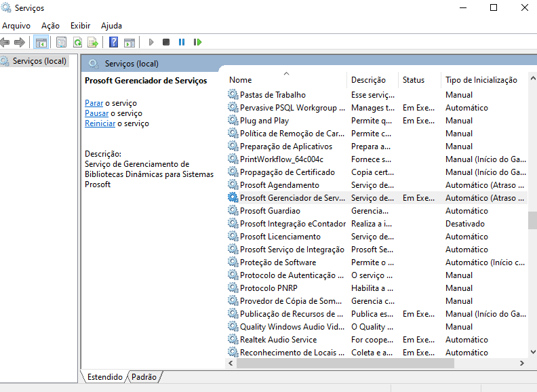Click the Reiniciar service link
Screen dimensions: 537x392
[x=100, y=123]
